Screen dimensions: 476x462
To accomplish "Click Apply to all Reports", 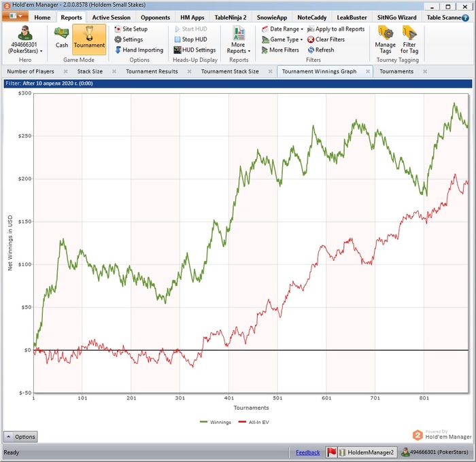I will (x=336, y=29).
